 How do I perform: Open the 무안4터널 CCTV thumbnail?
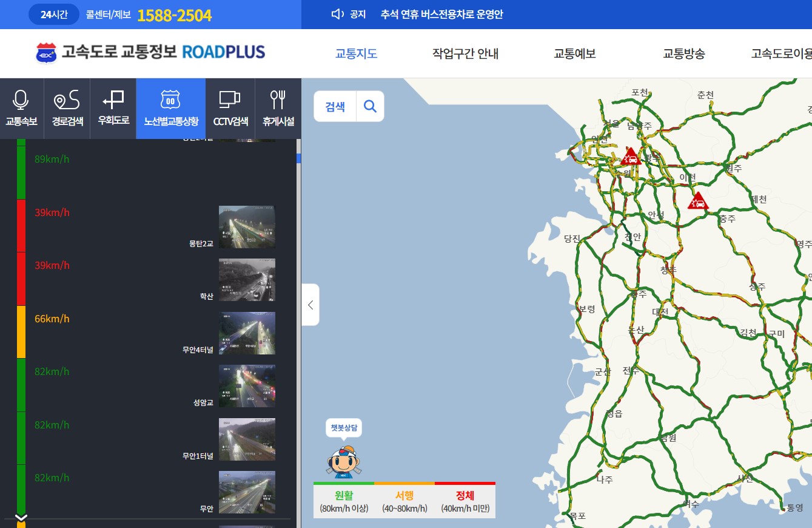coord(247,333)
